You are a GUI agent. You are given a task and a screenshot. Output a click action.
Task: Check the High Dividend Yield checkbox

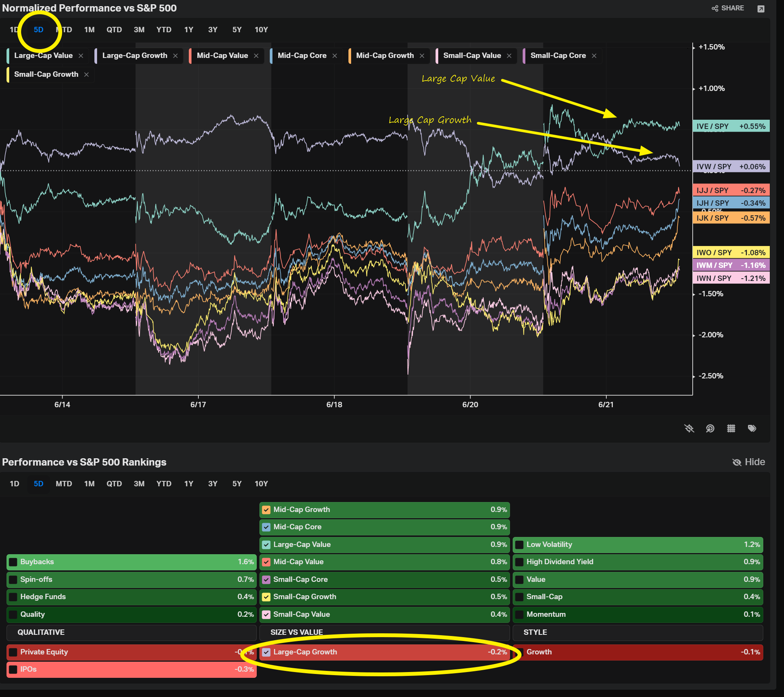[519, 562]
